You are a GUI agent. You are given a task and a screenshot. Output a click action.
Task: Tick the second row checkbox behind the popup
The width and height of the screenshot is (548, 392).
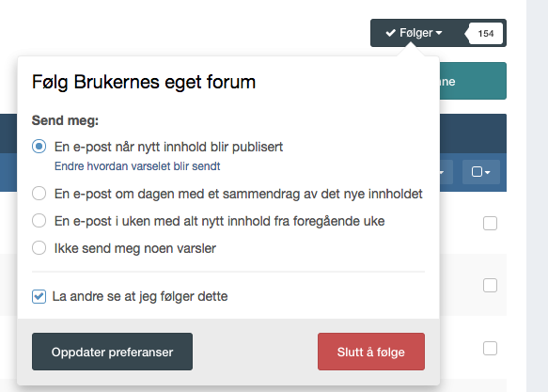pos(490,286)
